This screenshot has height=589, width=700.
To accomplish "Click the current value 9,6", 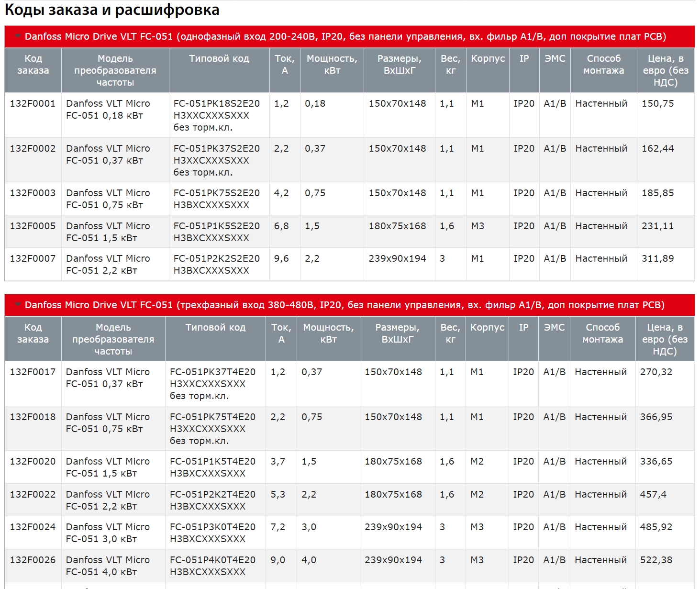I will point(281,258).
